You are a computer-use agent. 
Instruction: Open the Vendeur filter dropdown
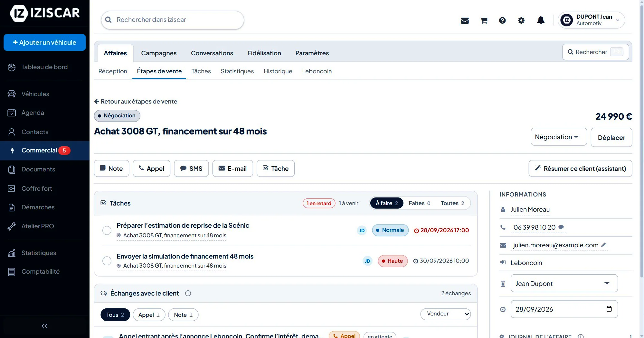(446, 314)
